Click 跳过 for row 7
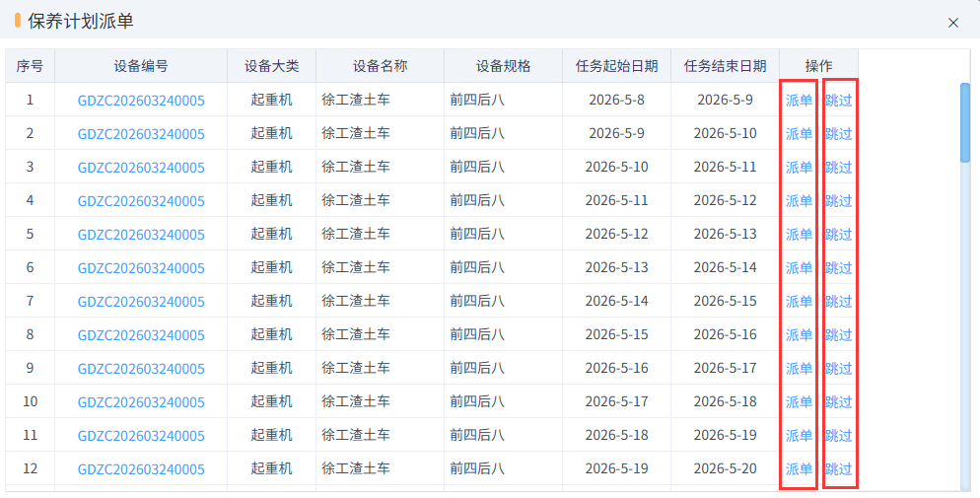The image size is (980, 498). coord(839,301)
